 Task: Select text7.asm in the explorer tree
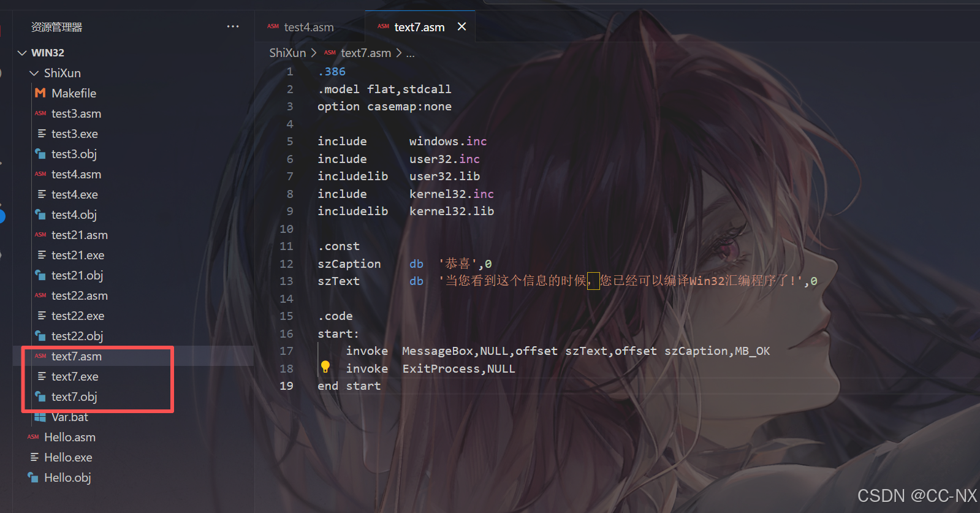point(77,356)
